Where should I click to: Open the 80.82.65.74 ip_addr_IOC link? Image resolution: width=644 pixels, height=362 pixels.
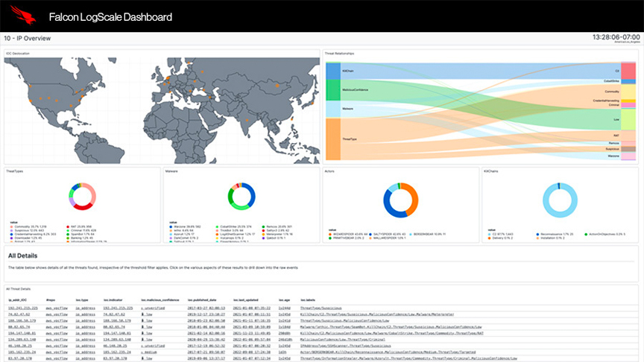point(19,327)
